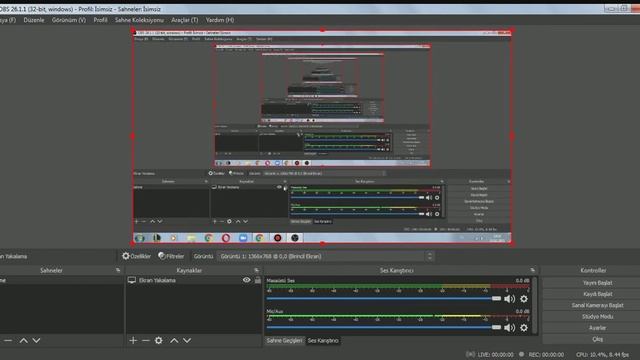Click Sanal Kamerayı Başlat button
The width and height of the screenshot is (640, 360).
(x=597, y=305)
